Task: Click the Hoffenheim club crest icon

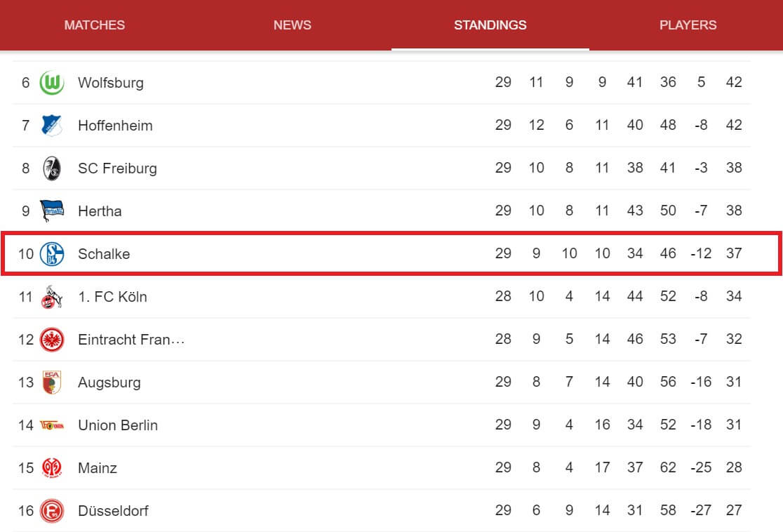Action: [52, 126]
